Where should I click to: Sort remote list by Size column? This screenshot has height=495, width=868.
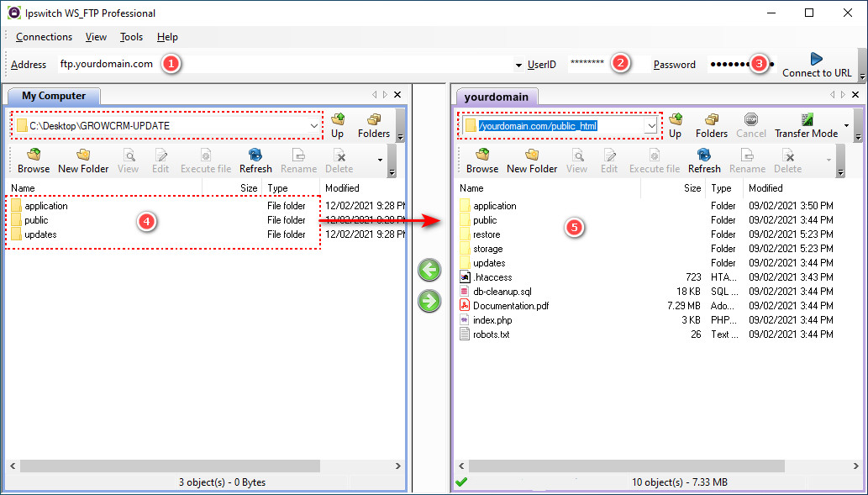(674, 188)
